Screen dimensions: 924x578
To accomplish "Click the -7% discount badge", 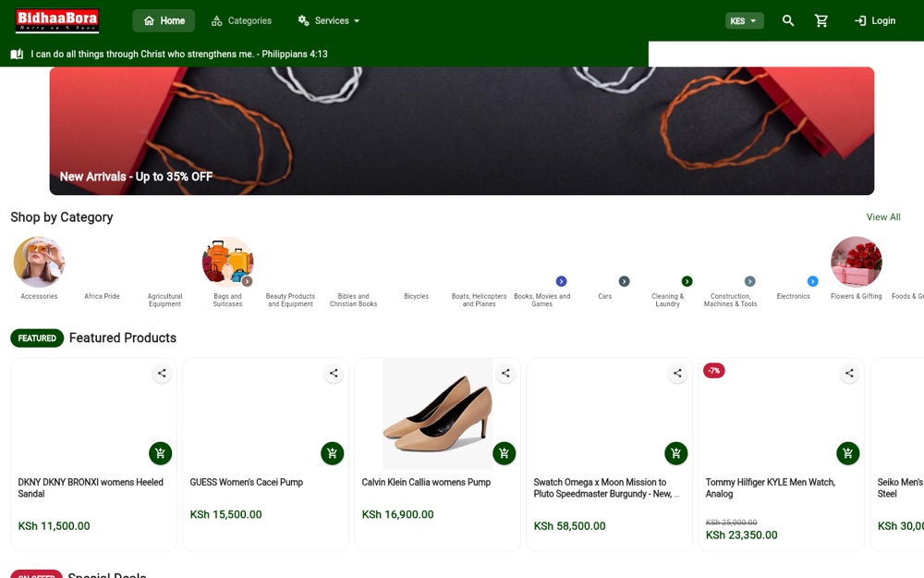I will 714,371.
